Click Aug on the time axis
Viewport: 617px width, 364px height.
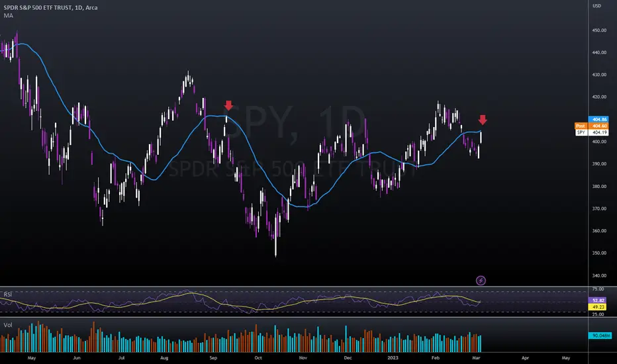tap(164, 358)
